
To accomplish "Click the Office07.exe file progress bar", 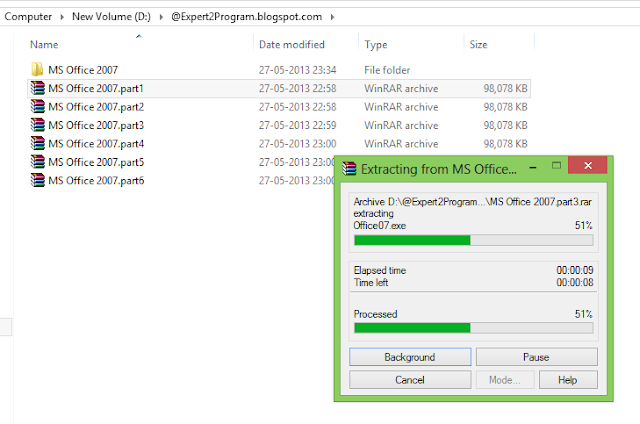I will pyautogui.click(x=473, y=240).
